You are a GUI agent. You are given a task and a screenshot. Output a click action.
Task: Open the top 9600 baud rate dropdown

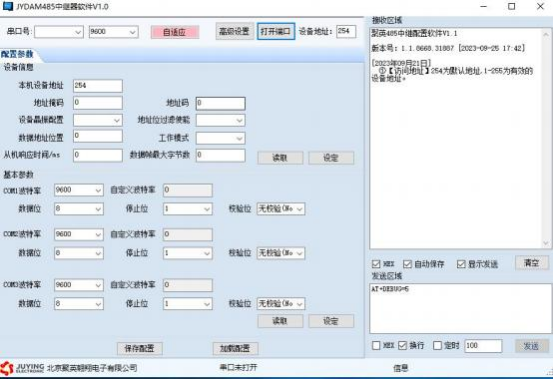[113, 32]
